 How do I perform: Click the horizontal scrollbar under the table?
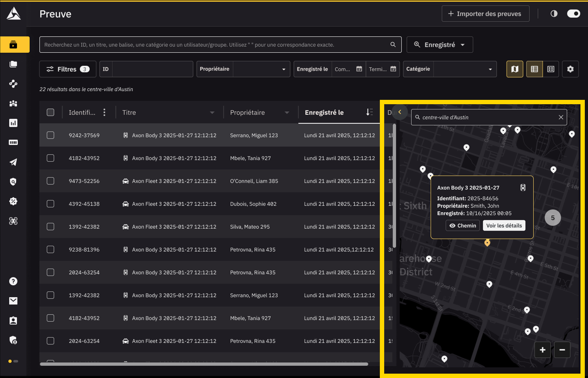click(x=204, y=364)
